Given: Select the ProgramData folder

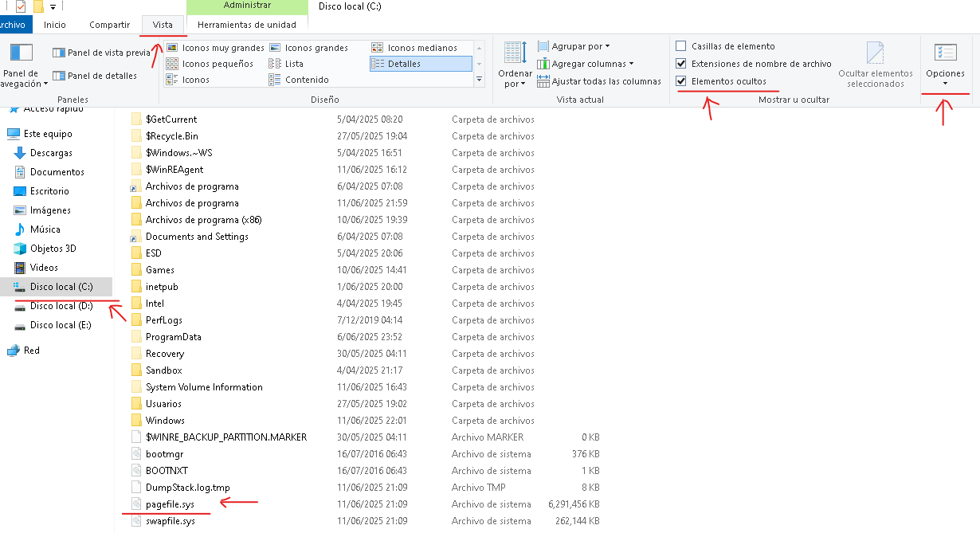Looking at the screenshot, I should (174, 337).
